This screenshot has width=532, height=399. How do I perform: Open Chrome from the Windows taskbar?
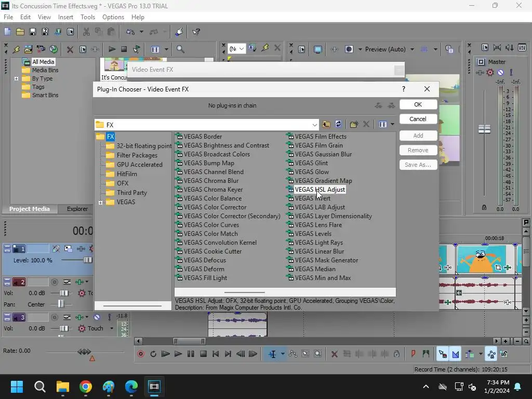click(x=86, y=387)
